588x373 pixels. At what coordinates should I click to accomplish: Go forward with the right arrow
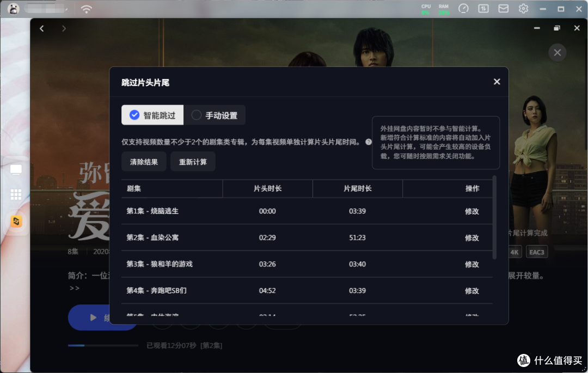tap(64, 28)
